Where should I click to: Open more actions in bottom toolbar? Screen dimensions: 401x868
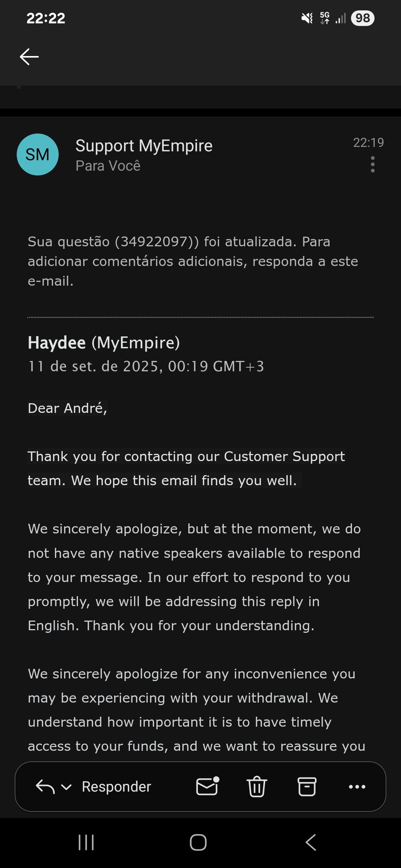[357, 786]
